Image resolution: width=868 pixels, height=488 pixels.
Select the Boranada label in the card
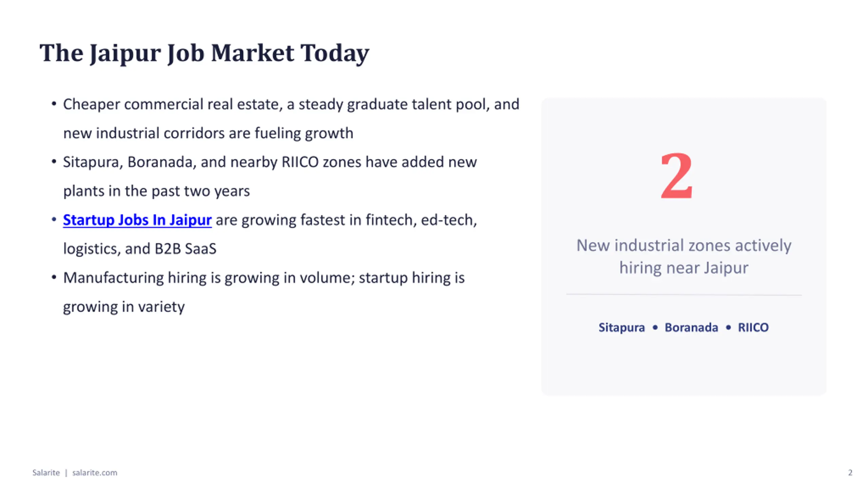point(691,327)
